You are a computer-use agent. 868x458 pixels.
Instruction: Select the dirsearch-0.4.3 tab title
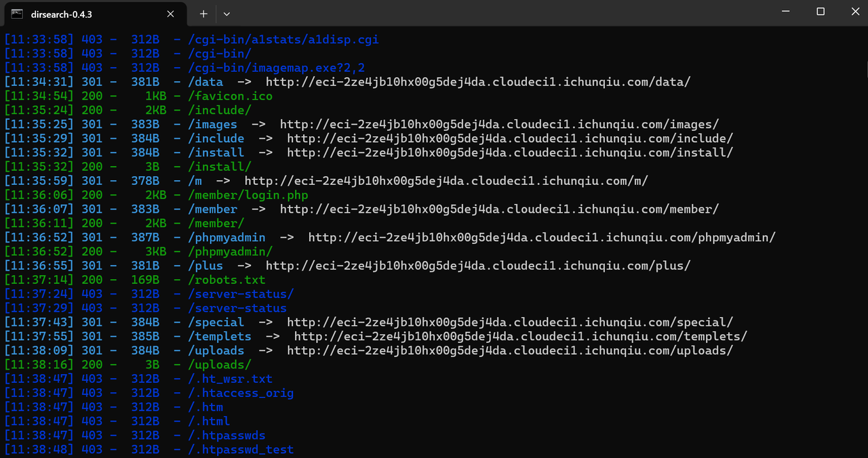point(62,14)
